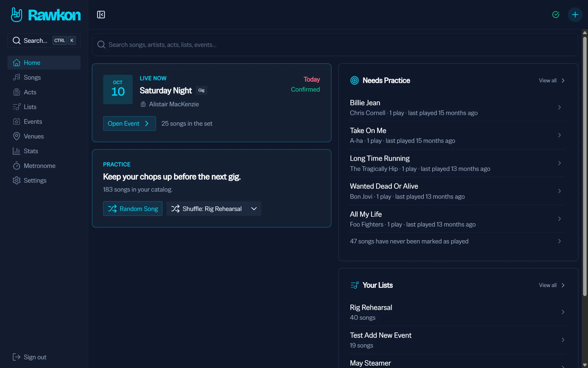Open Home in the sidebar
This screenshot has height=368, width=588.
point(44,63)
